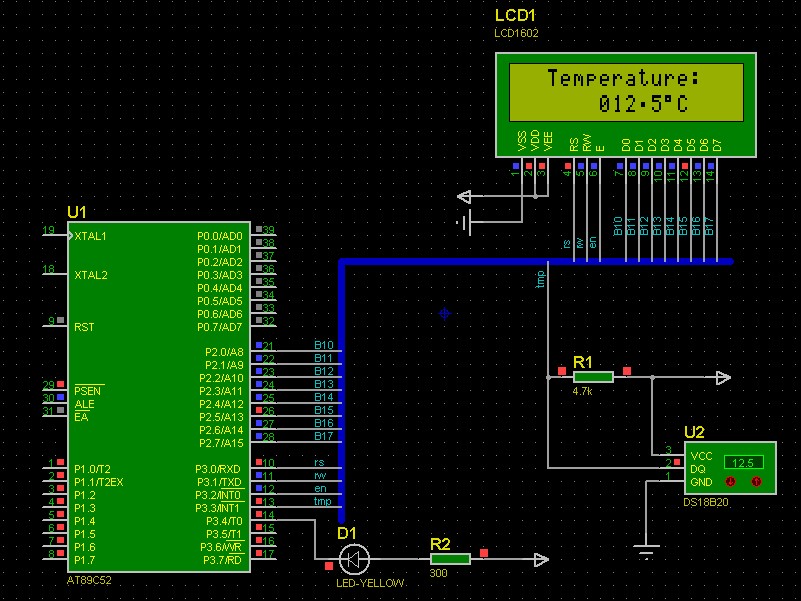Click the P2.0/A8 pin label

coord(224,352)
